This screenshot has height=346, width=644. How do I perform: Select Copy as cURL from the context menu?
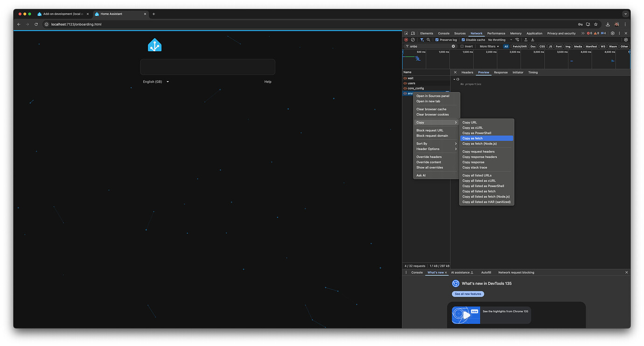pyautogui.click(x=472, y=127)
